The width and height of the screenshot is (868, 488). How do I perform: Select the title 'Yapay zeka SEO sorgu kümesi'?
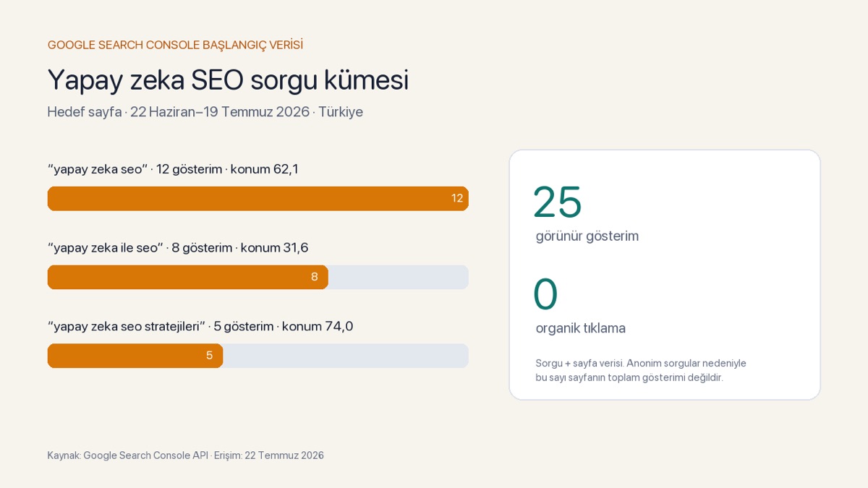click(228, 80)
